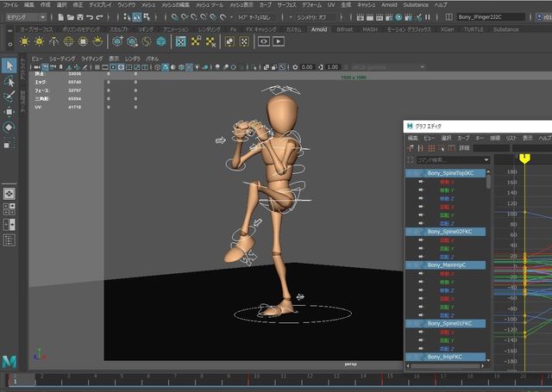Click the New Scene icon
The height and width of the screenshot is (392, 552).
pyautogui.click(x=60, y=17)
